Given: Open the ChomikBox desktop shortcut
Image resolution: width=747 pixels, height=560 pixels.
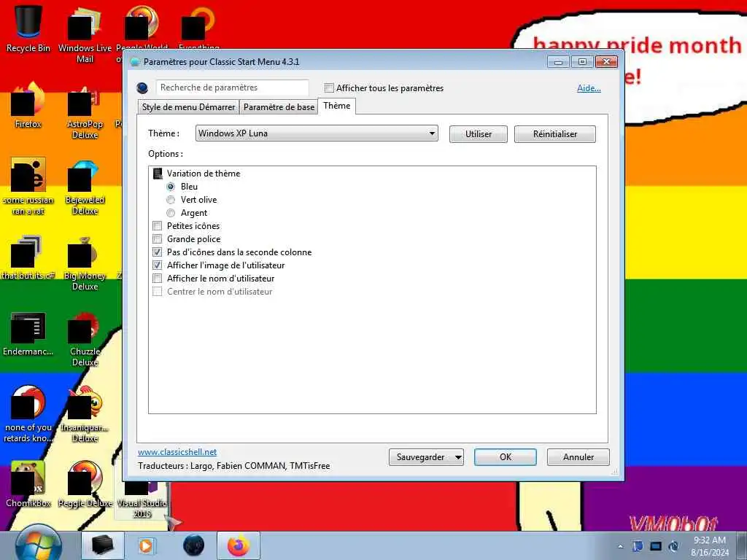Looking at the screenshot, I should pos(28,484).
